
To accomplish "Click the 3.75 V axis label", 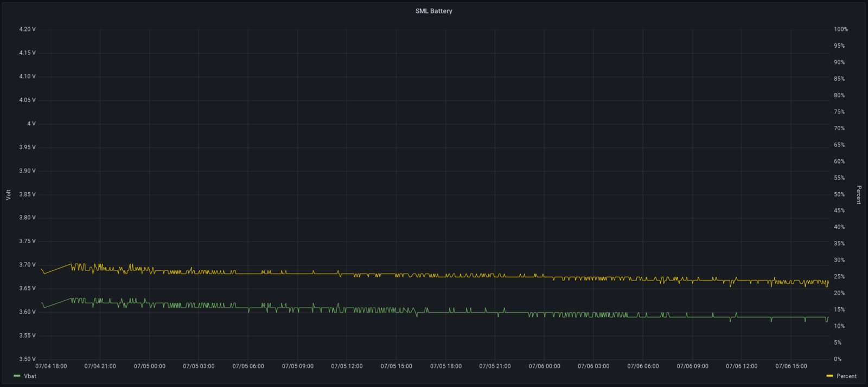I will (27, 242).
